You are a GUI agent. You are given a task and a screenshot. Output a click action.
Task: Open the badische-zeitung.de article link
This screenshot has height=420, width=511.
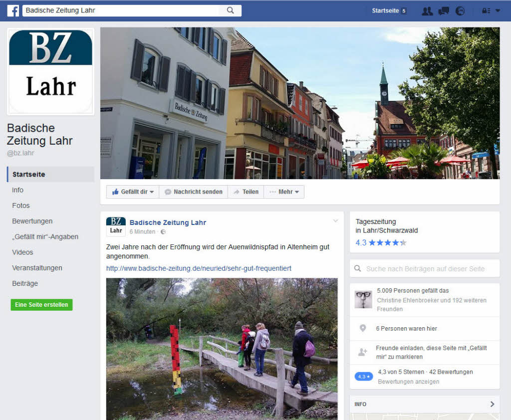pos(199,268)
